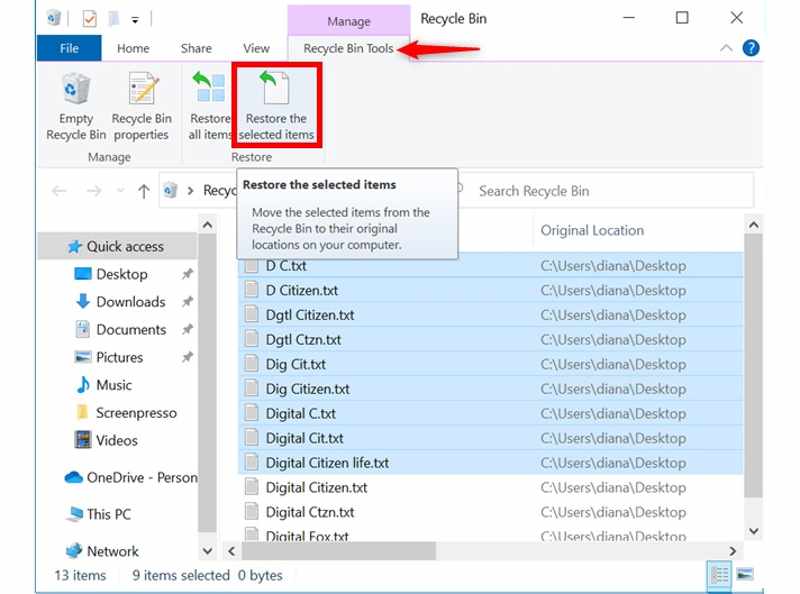Open Recycle Bin properties
The image size is (800, 594).
point(141,107)
